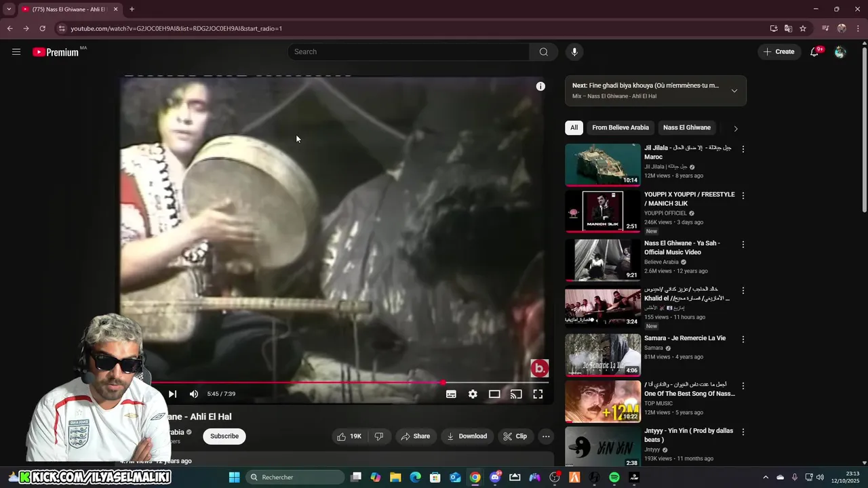
Task: Open taskbar volume control
Action: click(x=820, y=477)
